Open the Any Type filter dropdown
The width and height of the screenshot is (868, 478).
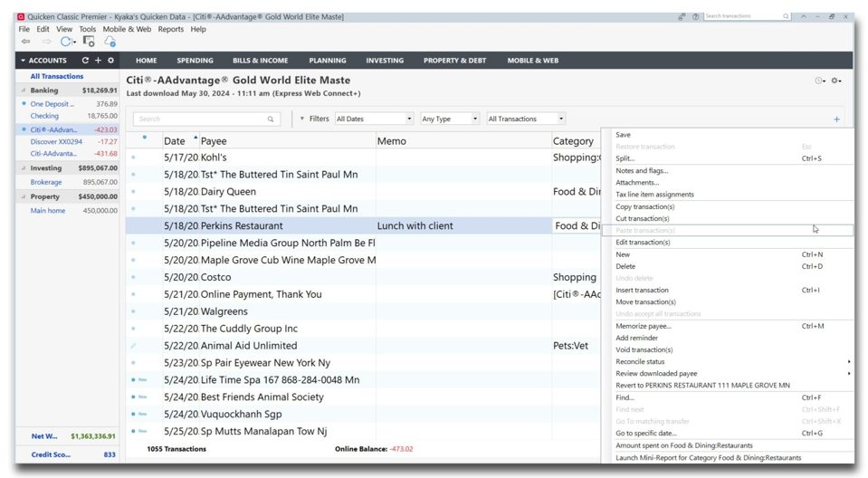tap(449, 119)
